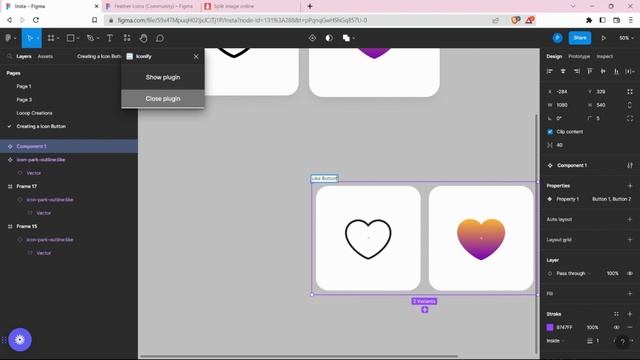Toggle constrain proportions icon
The width and height of the screenshot is (640, 360).
click(630, 105)
